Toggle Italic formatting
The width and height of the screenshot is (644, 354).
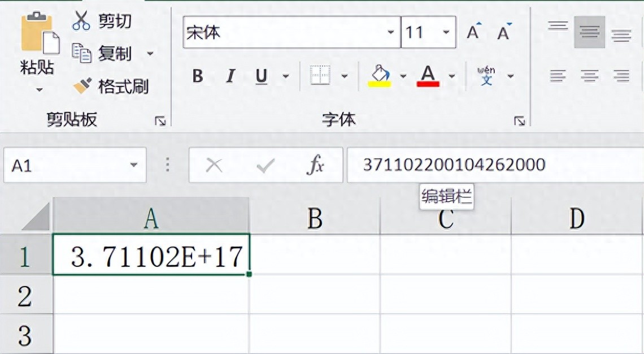230,76
